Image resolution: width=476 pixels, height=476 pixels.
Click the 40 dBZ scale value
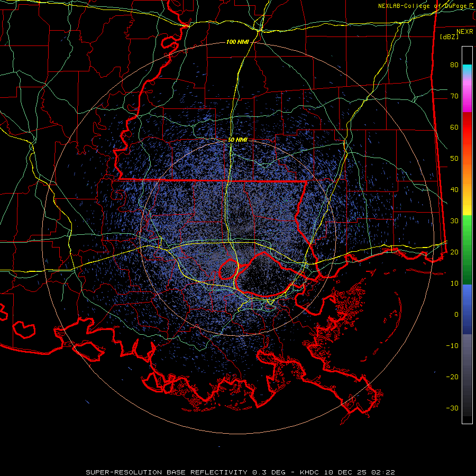pyautogui.click(x=454, y=190)
